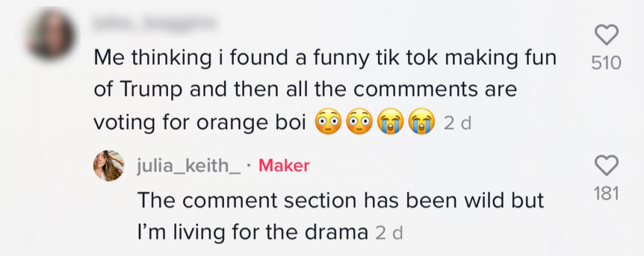Open julia_keith_'s profile avatar
The height and width of the screenshot is (256, 644).
pos(108,166)
